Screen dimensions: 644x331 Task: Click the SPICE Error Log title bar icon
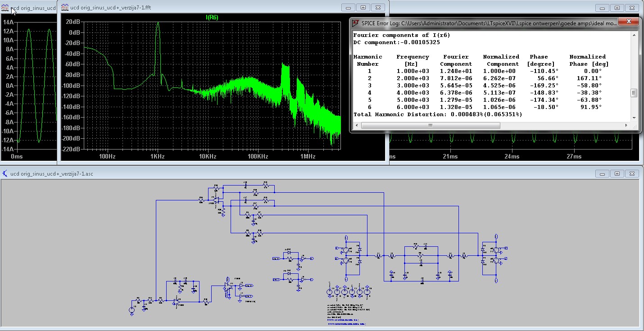tap(355, 23)
